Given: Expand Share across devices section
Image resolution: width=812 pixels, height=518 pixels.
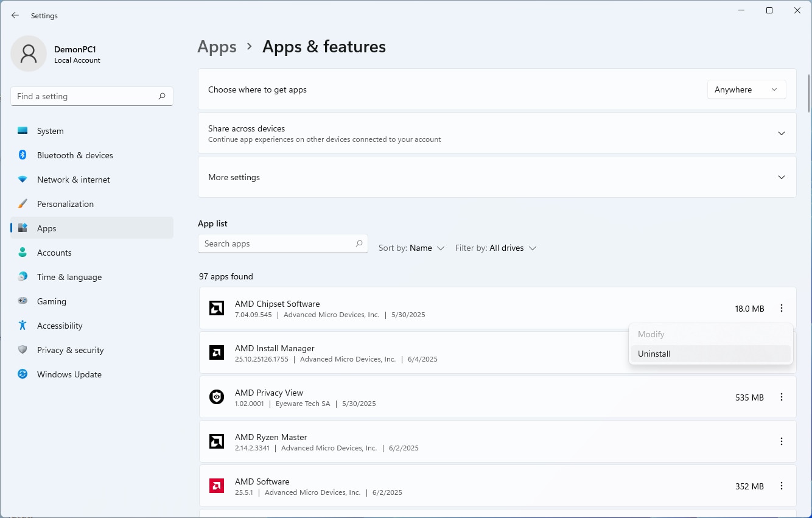Looking at the screenshot, I should click(x=497, y=133).
